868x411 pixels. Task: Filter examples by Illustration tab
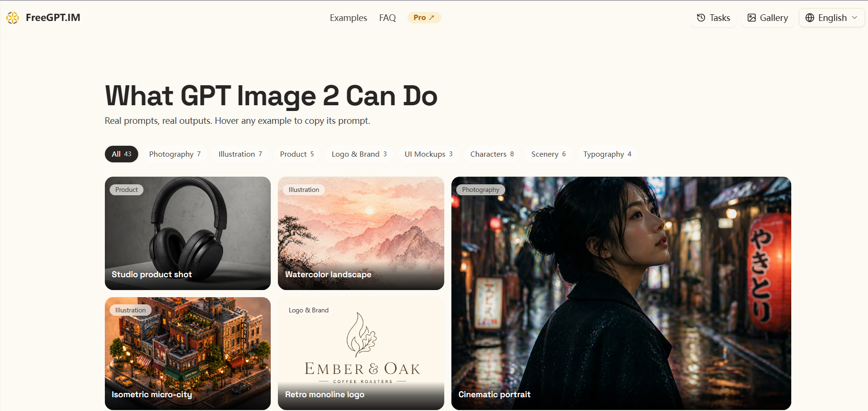coord(240,154)
